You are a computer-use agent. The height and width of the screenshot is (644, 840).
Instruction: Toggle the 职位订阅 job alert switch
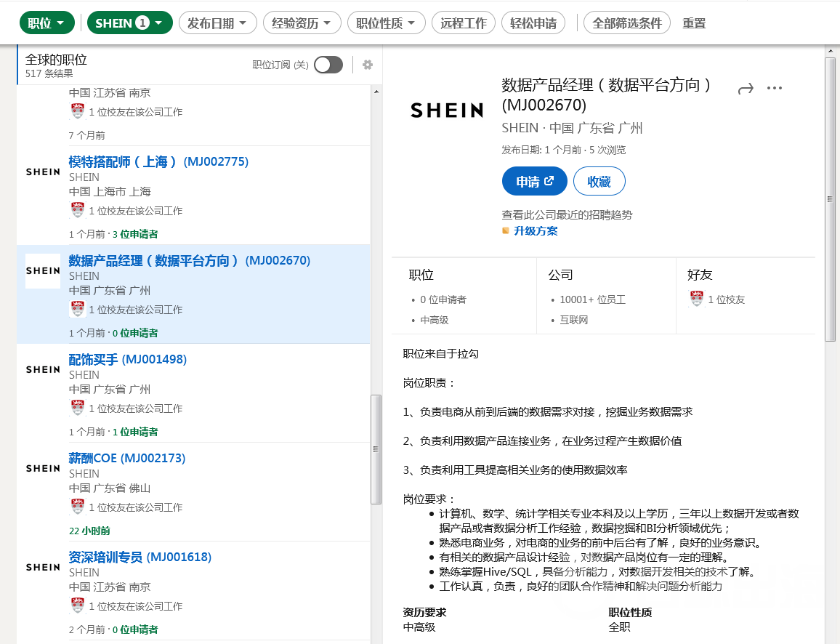pos(328,65)
